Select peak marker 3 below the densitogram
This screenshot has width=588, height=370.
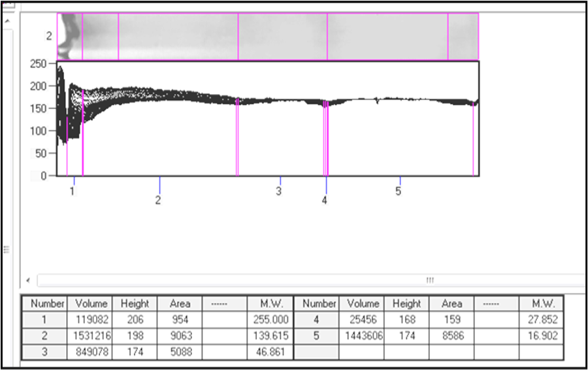tap(278, 191)
